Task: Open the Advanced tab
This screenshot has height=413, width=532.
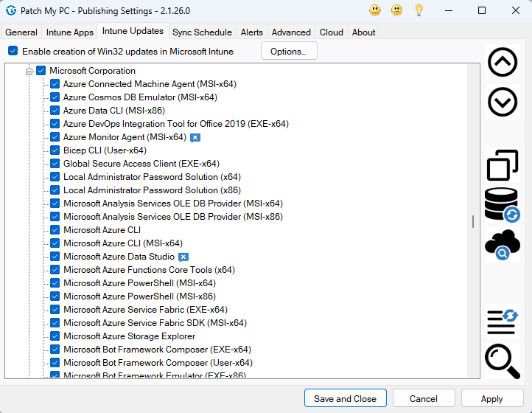Action: click(291, 32)
